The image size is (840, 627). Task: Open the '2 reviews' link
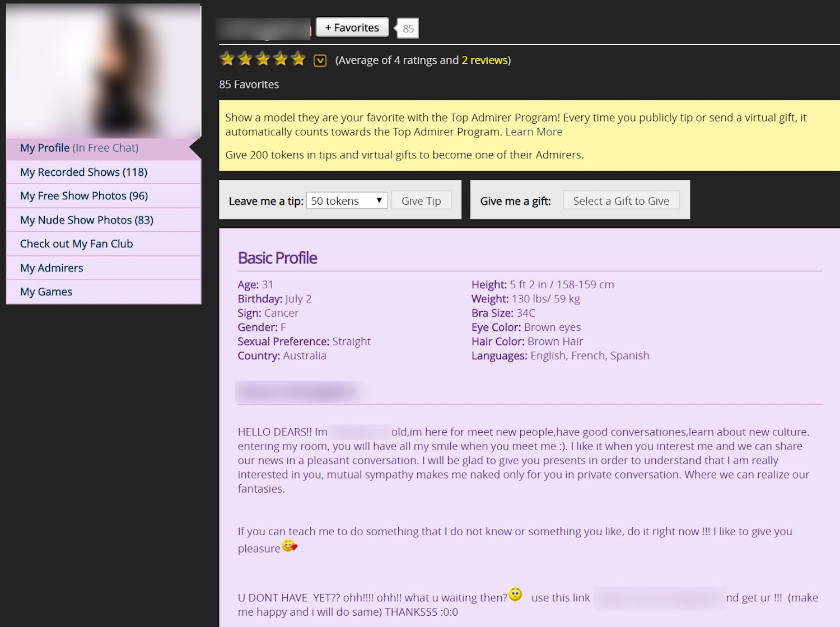(x=484, y=60)
